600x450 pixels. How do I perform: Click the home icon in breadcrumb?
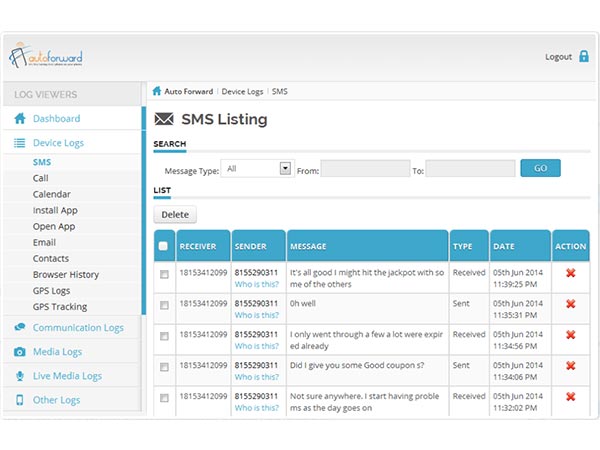click(157, 91)
